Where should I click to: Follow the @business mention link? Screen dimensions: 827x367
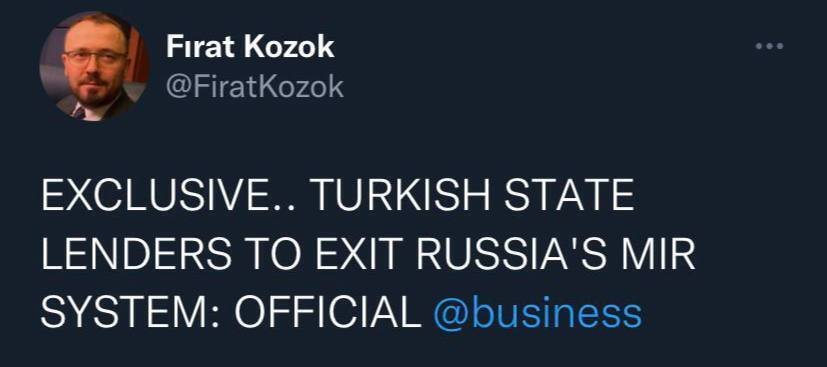tap(537, 314)
